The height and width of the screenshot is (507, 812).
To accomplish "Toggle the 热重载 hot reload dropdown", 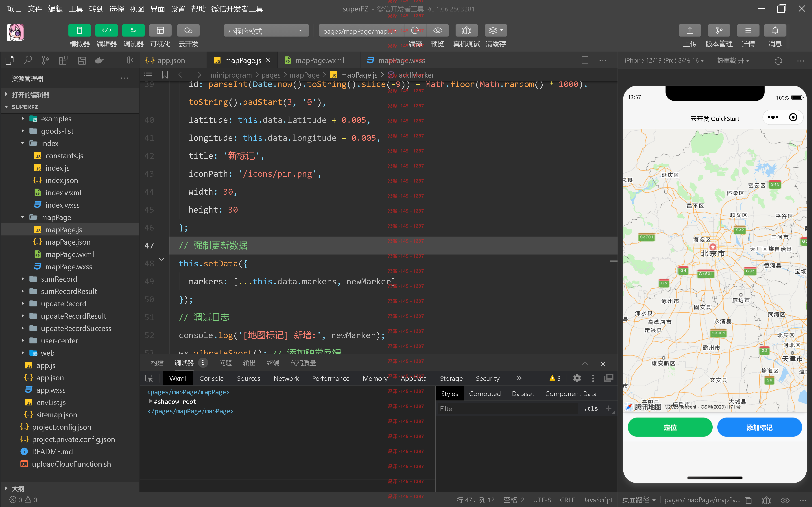I will (x=733, y=60).
